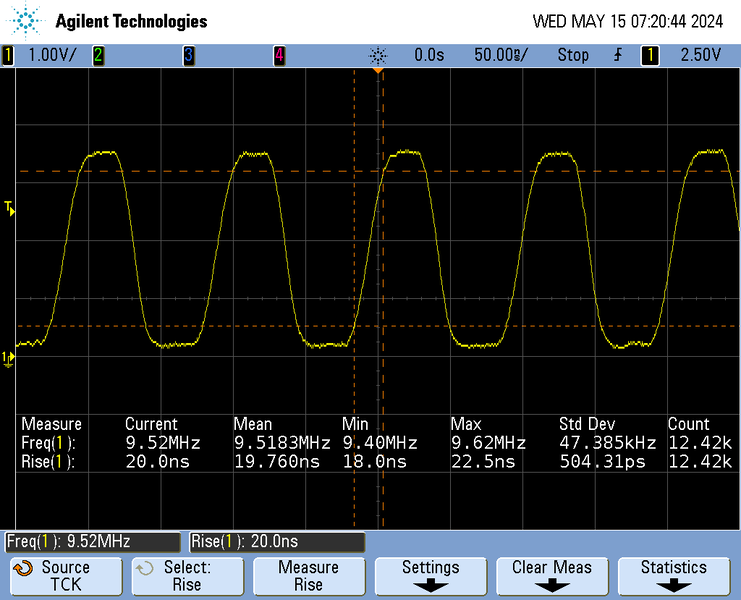
Task: Expand the Clear Meas menu
Action: (552, 576)
